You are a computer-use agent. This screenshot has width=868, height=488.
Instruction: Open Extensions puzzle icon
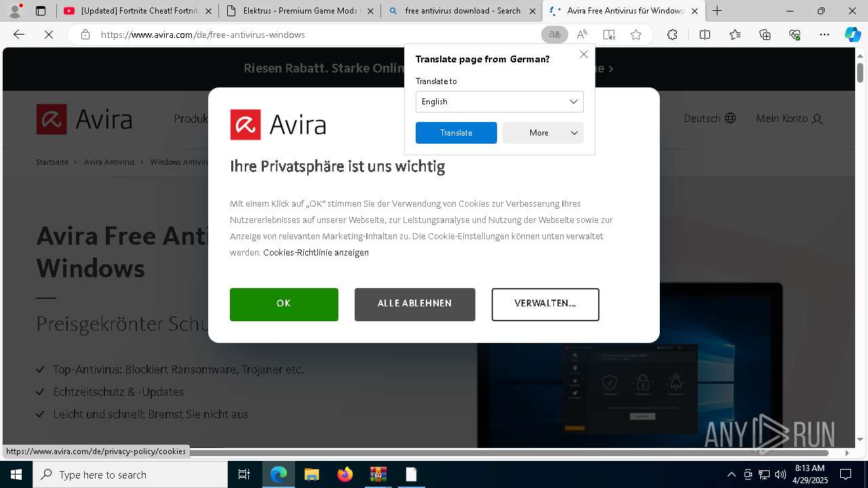[x=672, y=35]
